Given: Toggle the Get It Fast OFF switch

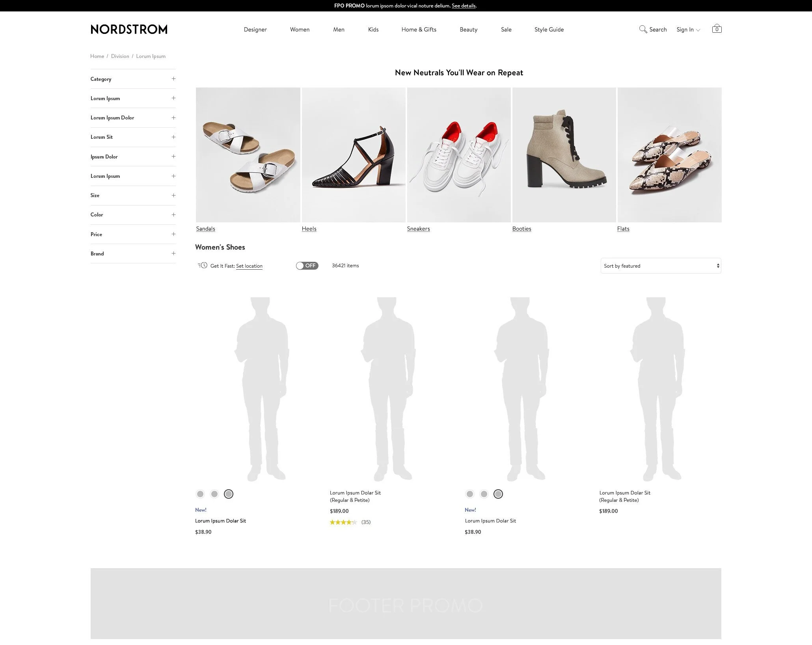Looking at the screenshot, I should point(307,266).
